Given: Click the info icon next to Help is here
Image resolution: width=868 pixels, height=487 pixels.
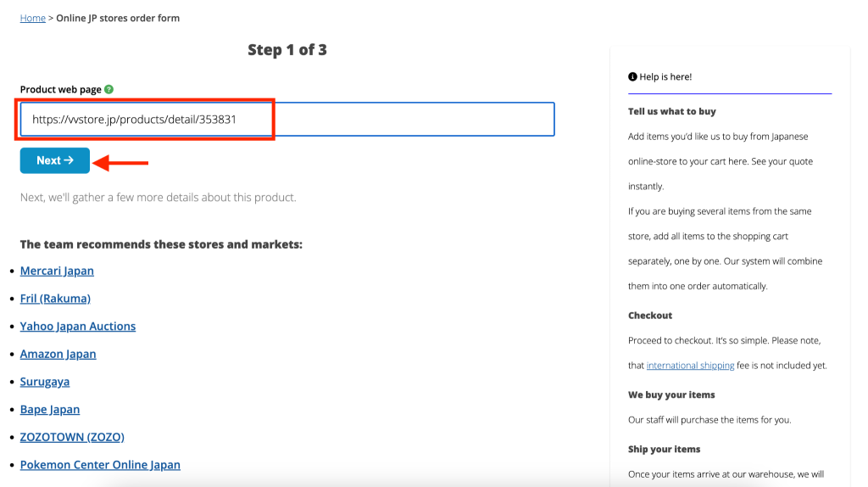Looking at the screenshot, I should [x=632, y=77].
